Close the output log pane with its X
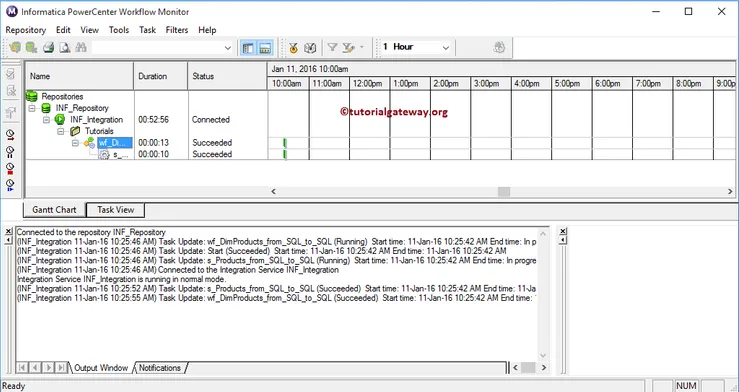 tap(8, 231)
